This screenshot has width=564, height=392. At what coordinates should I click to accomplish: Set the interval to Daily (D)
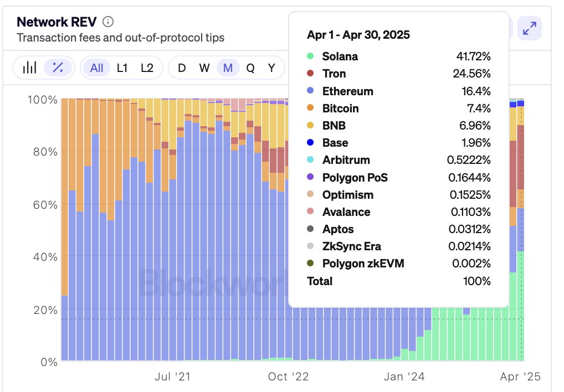pyautogui.click(x=182, y=68)
